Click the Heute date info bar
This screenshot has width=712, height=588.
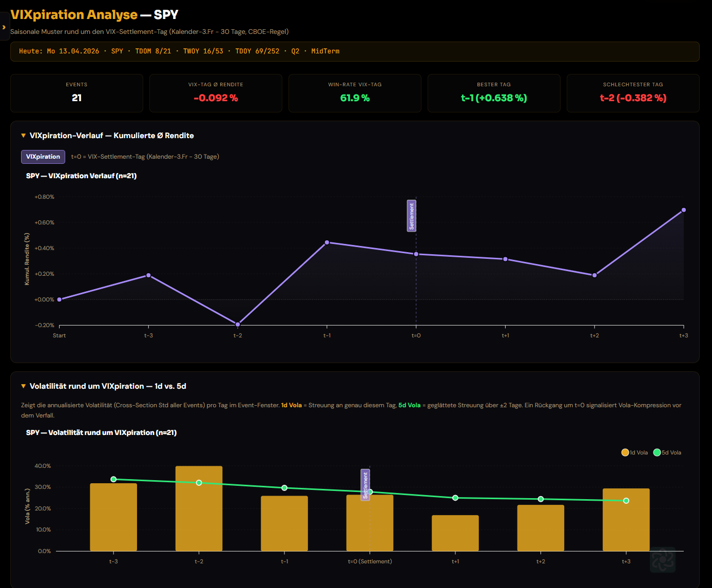click(x=355, y=51)
